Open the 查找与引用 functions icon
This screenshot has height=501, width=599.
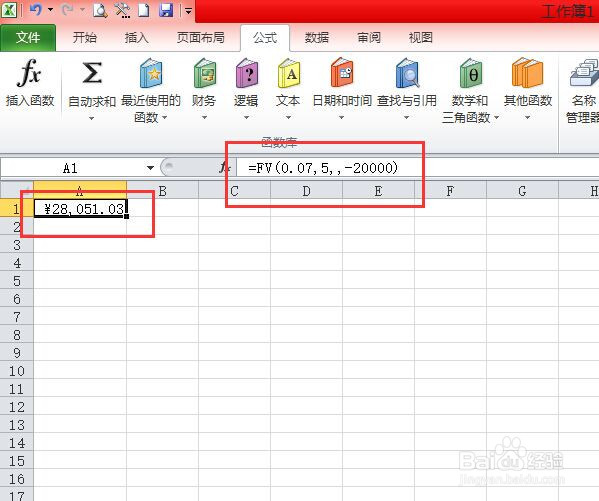coord(407,73)
